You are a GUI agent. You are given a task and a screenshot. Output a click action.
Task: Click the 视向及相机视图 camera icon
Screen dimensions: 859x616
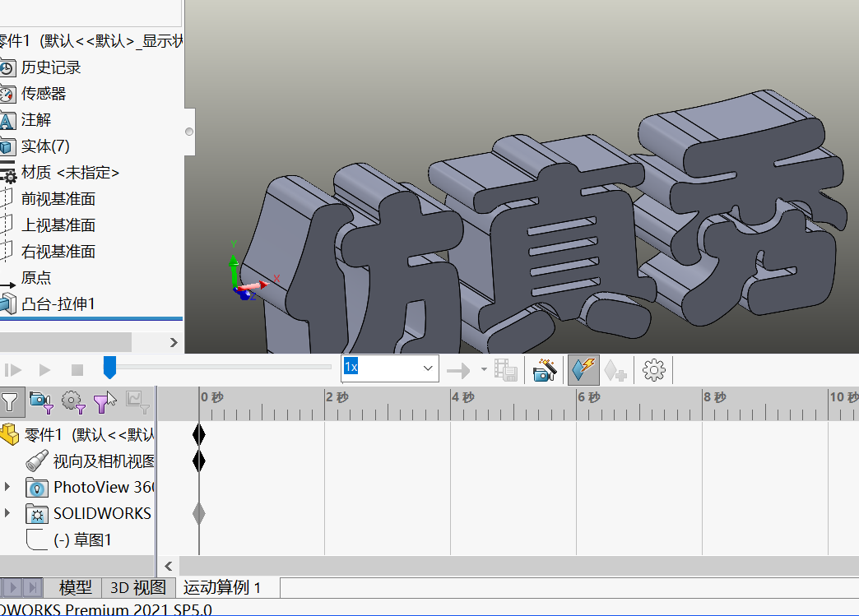[x=35, y=461]
